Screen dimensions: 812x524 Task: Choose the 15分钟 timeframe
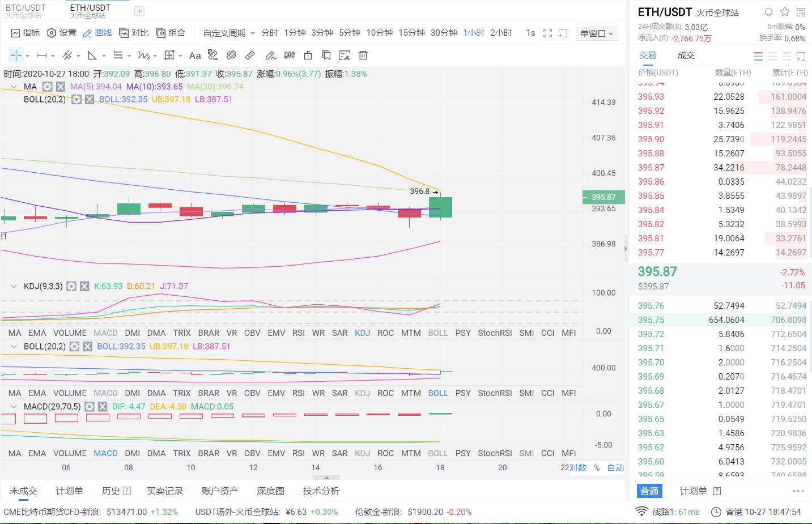pos(411,33)
